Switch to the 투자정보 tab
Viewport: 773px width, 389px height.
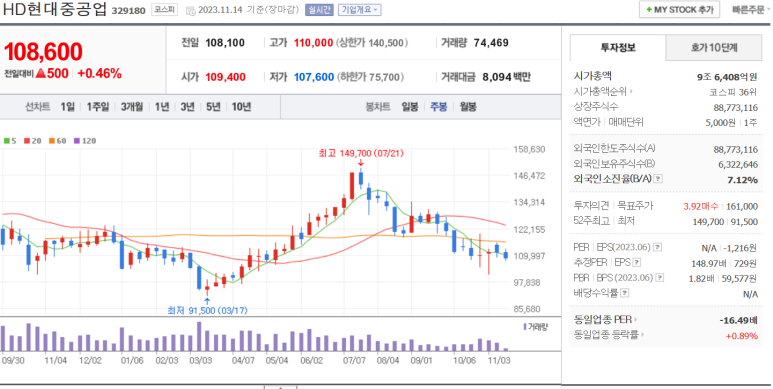tap(618, 48)
